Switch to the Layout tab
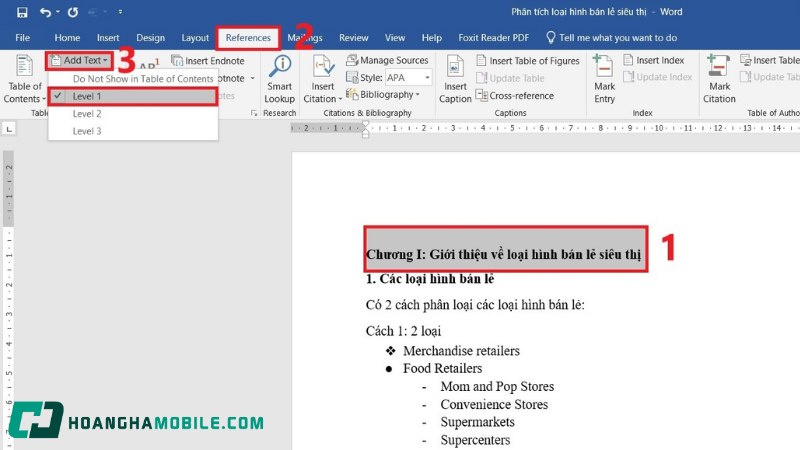The image size is (800, 450). tap(195, 38)
